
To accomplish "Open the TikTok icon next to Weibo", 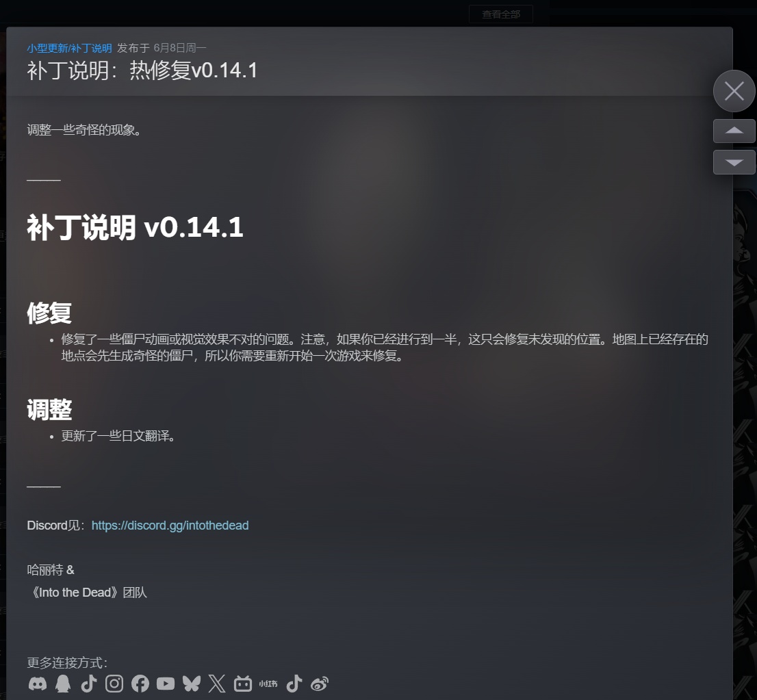I will [x=294, y=684].
